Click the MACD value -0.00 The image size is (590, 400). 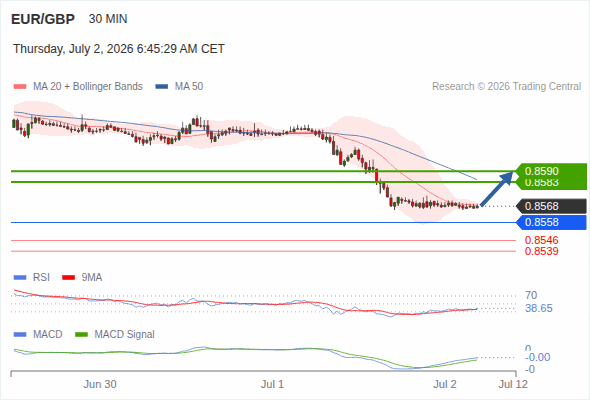click(x=538, y=357)
